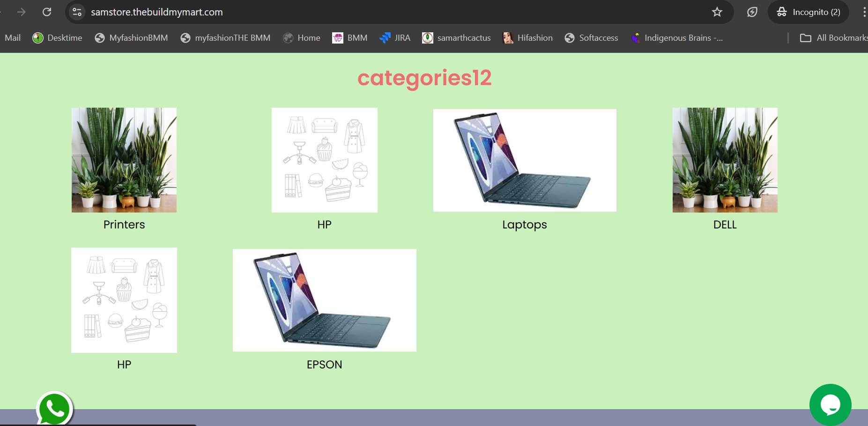
Task: Open the Mail bookmark
Action: coord(13,38)
